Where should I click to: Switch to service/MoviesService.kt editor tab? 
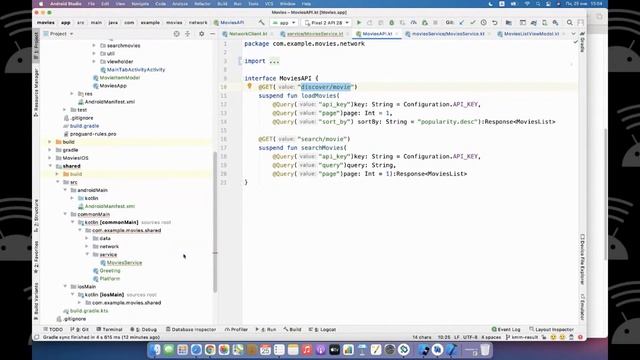(x=315, y=34)
